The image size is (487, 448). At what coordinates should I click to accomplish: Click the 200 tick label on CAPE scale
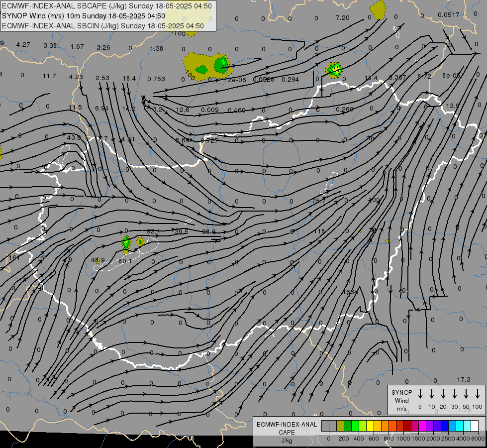click(344, 439)
